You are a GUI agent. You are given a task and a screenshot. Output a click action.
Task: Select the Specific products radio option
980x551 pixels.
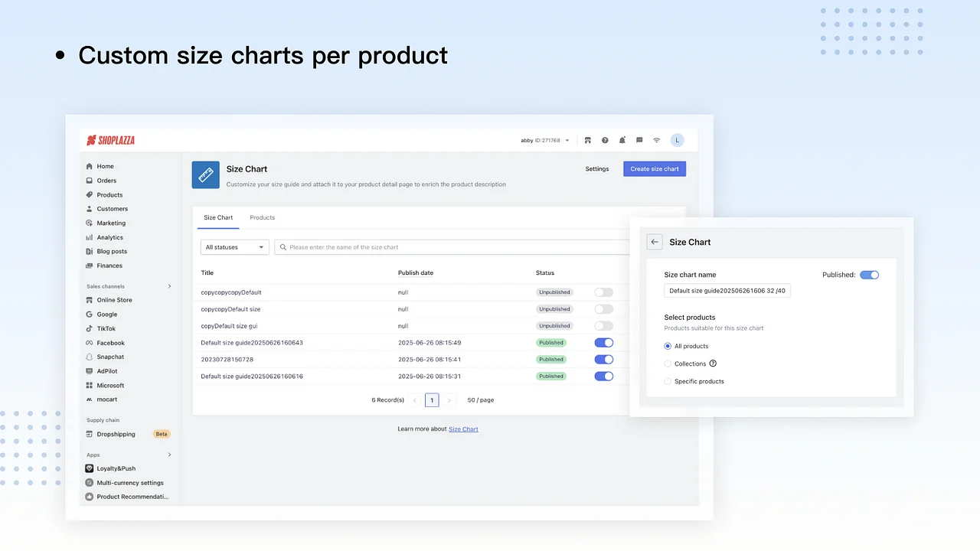point(668,381)
